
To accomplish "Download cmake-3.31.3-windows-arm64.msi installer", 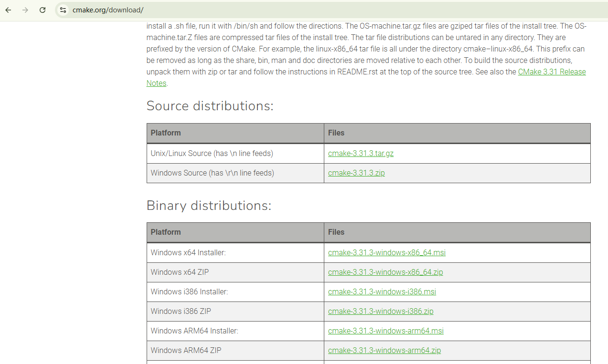I will [x=386, y=331].
